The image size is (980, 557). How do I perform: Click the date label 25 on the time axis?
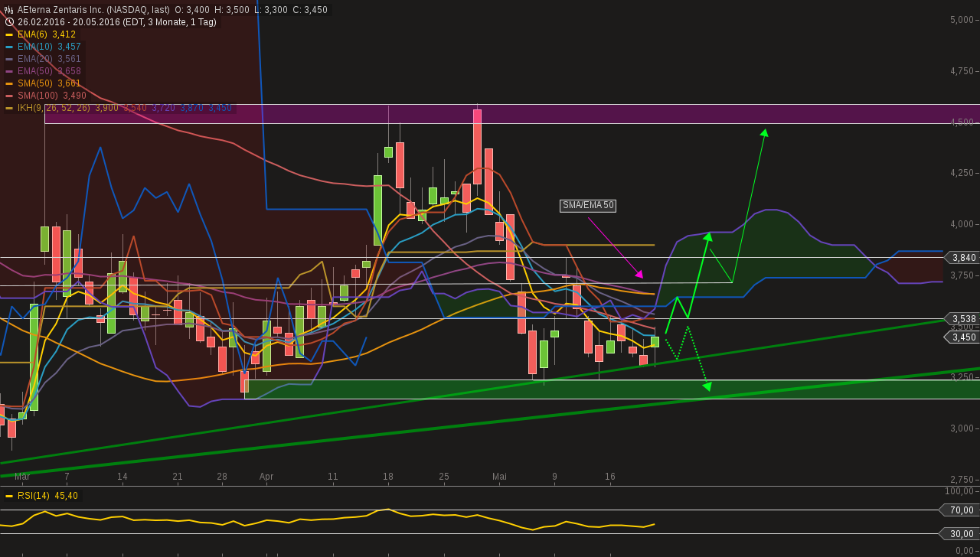coord(444,477)
